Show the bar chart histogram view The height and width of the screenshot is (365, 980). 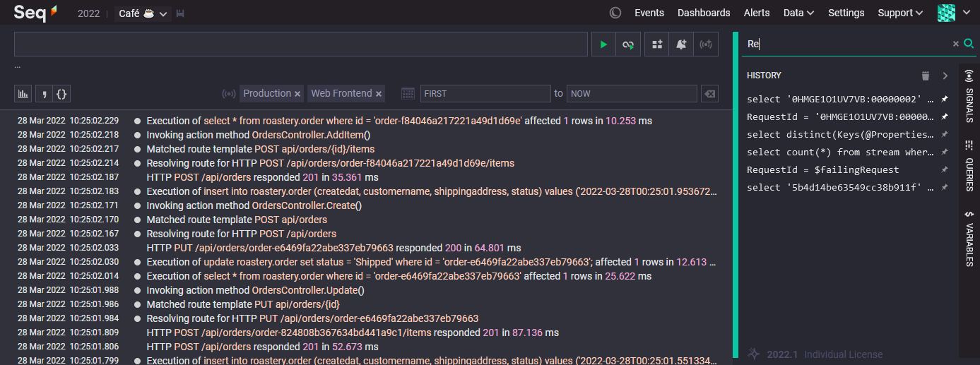(x=23, y=93)
